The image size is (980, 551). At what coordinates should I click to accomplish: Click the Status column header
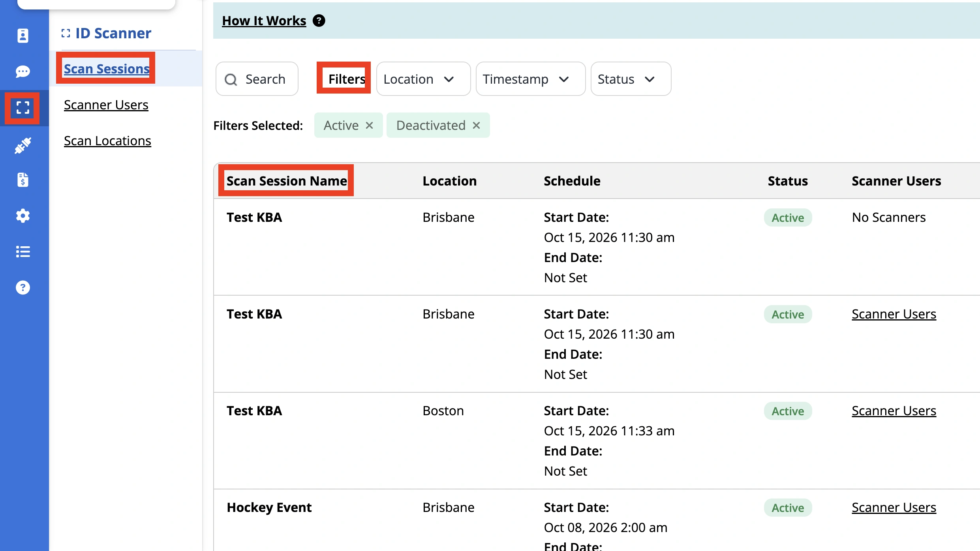[x=788, y=181]
